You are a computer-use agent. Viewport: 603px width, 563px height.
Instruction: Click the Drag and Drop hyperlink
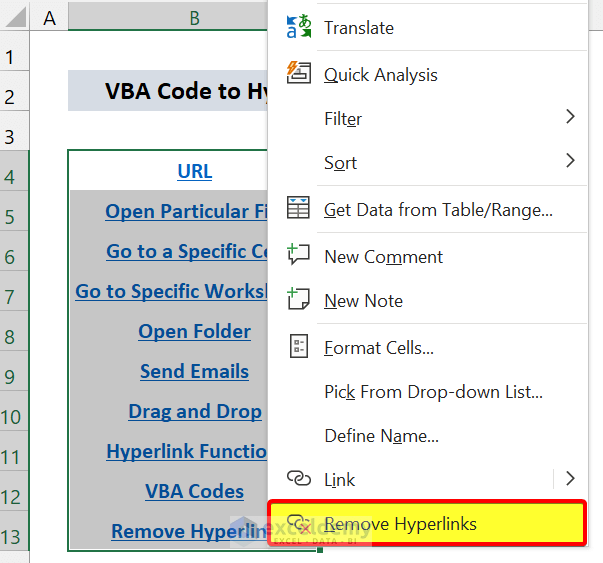pos(194,411)
